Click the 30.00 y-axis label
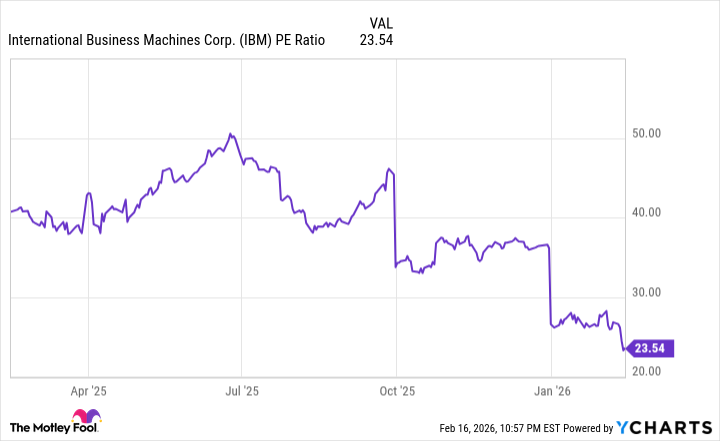Image resolution: width=720 pixels, height=441 pixels. (x=662, y=293)
